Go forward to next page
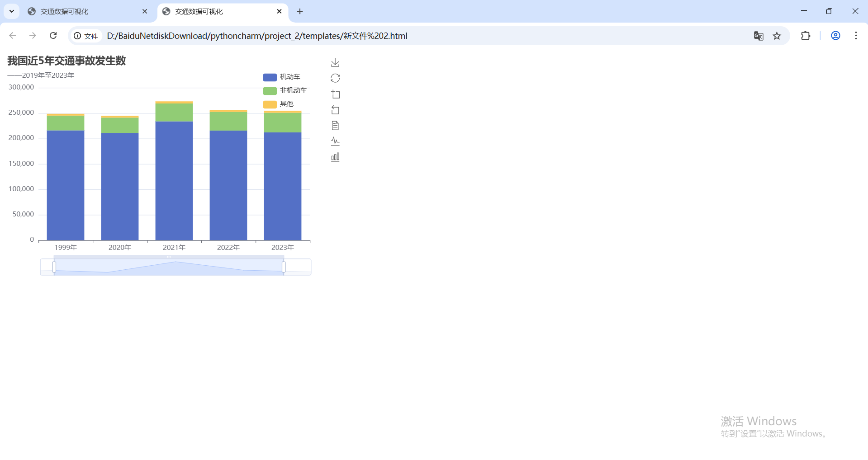Viewport: 868px width, 460px height. [x=33, y=36]
